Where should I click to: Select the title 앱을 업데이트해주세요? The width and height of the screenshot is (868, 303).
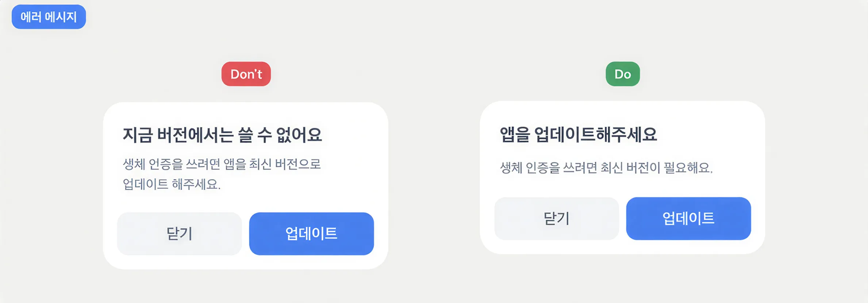coord(578,134)
